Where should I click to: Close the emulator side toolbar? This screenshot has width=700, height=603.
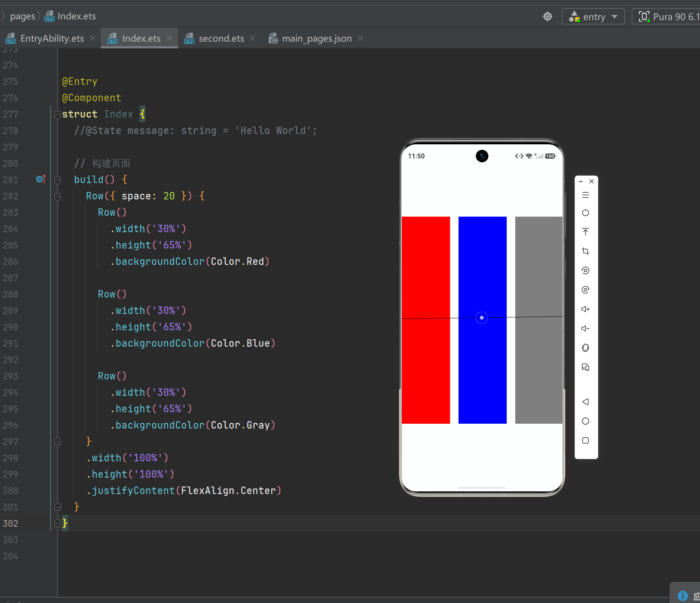591,181
